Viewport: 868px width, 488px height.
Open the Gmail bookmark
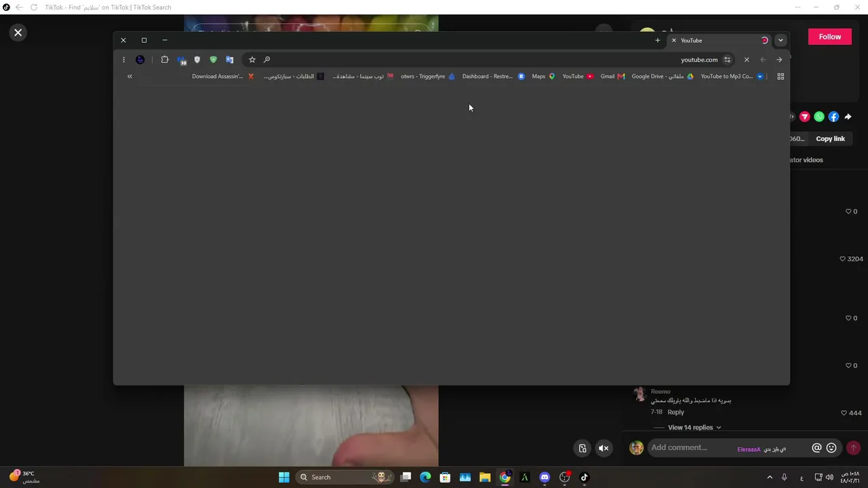point(612,77)
